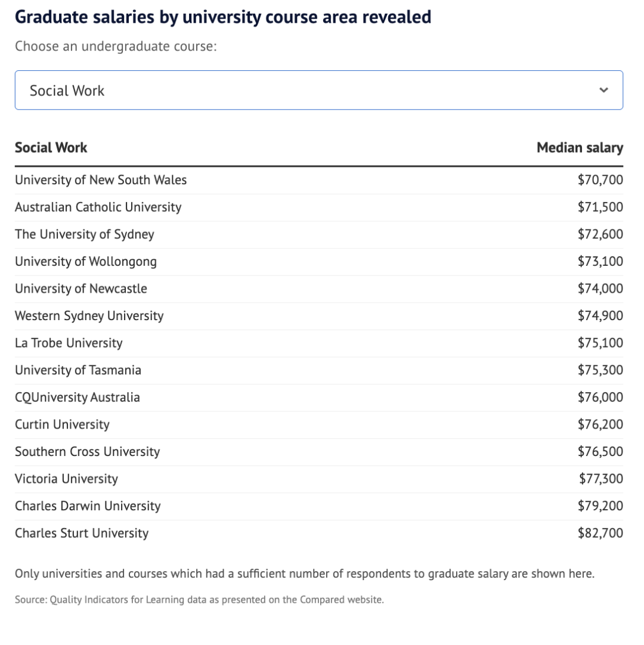Click The University of Sydney row

pos(85,234)
